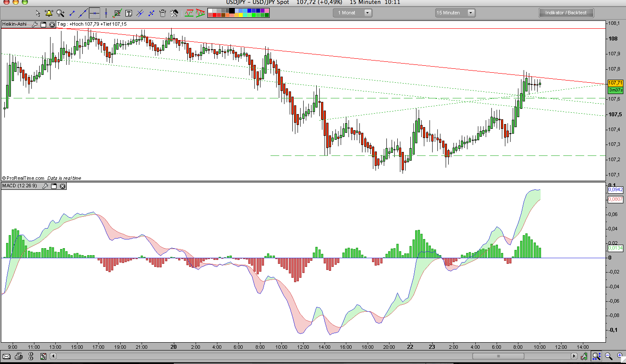Click date label 22 on time axis
This screenshot has height=364, width=626.
[410, 347]
